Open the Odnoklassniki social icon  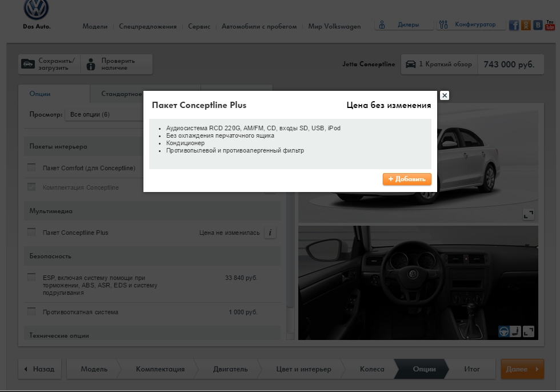coord(526,25)
